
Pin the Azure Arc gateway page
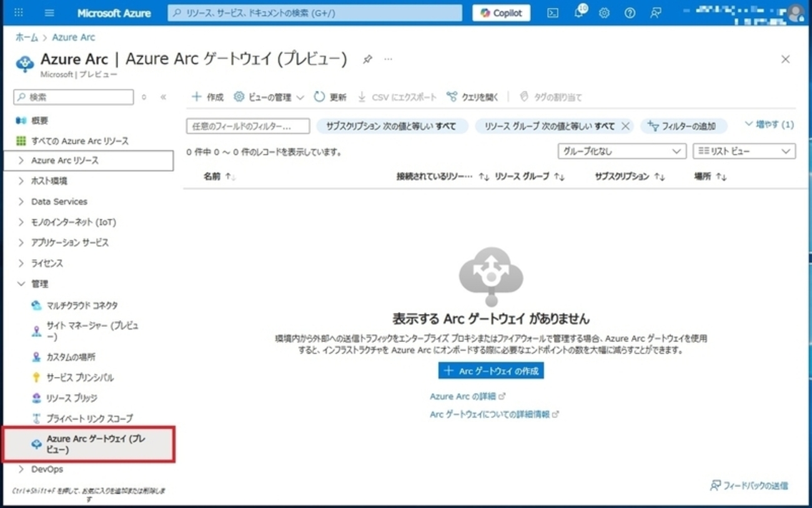click(367, 59)
